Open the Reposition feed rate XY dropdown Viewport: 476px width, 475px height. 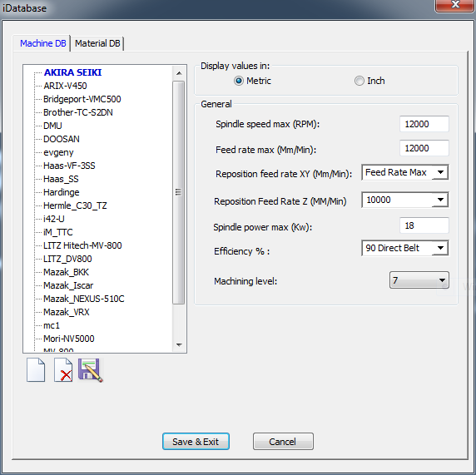(440, 172)
